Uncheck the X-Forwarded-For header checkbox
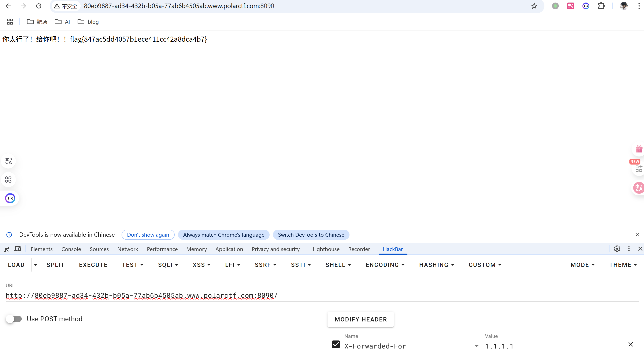The image size is (644, 350). 336,345
